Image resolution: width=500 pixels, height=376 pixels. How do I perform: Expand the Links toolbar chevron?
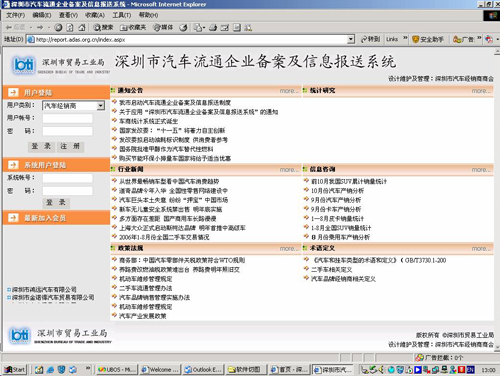(405, 38)
